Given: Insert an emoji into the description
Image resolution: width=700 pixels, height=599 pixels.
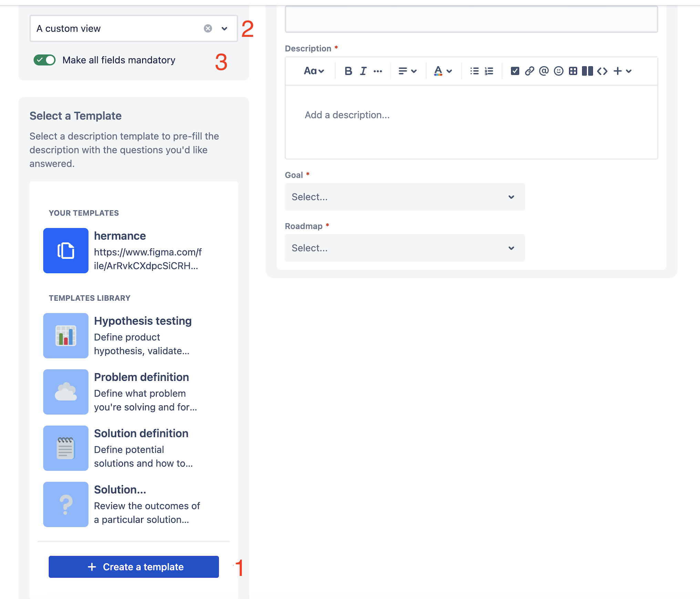Looking at the screenshot, I should point(558,71).
